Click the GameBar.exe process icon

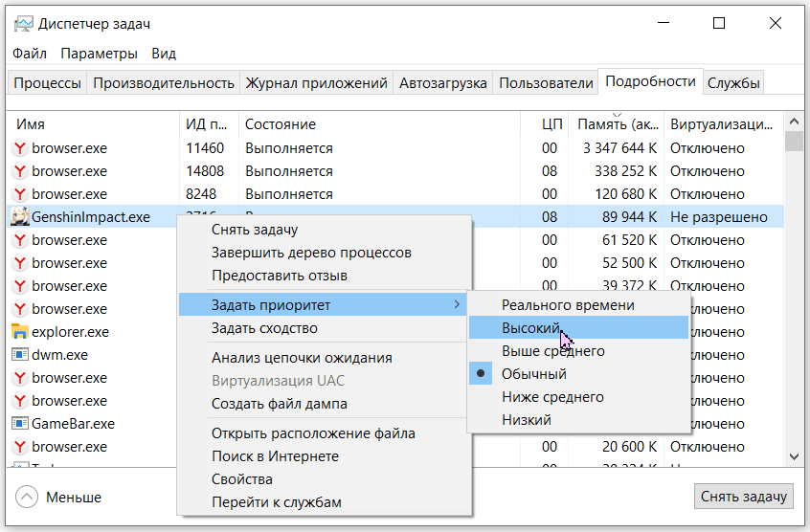pos(20,424)
